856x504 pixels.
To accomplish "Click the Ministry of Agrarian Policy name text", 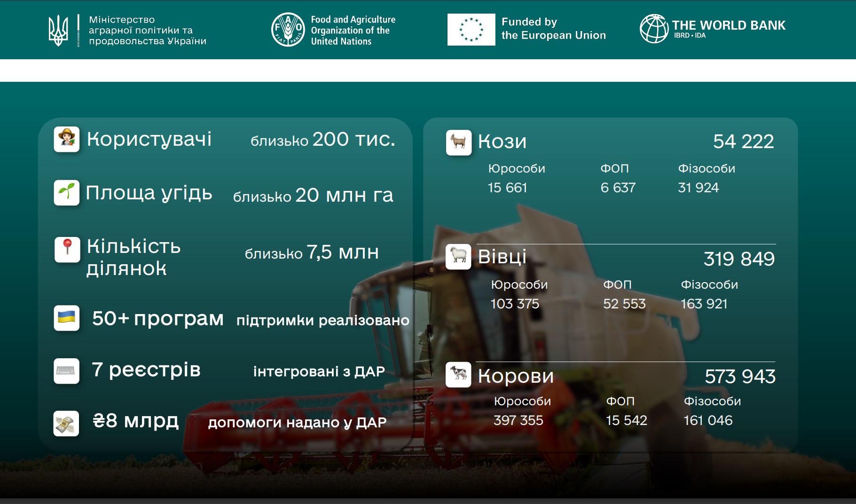I will [x=148, y=30].
